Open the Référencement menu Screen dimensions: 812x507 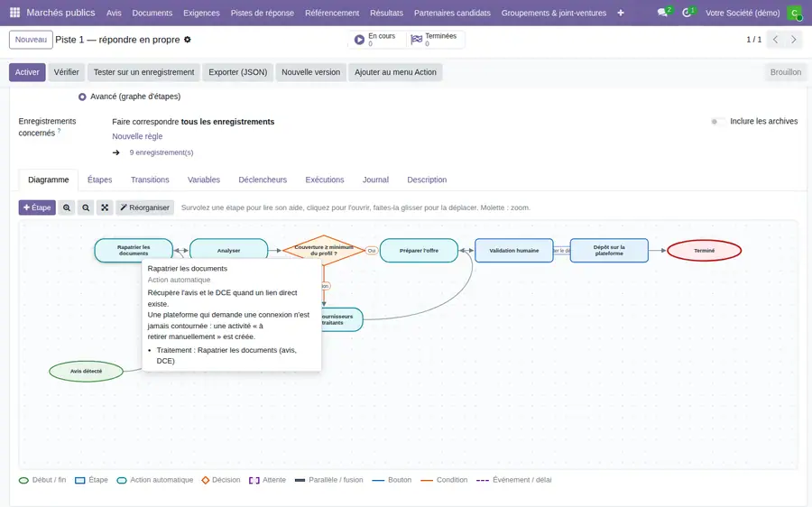(x=332, y=13)
